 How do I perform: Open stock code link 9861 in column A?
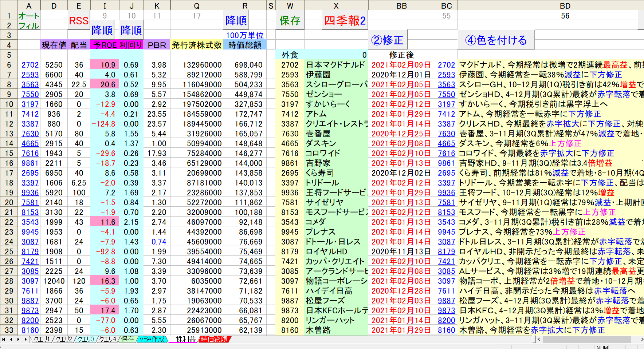pos(30,163)
